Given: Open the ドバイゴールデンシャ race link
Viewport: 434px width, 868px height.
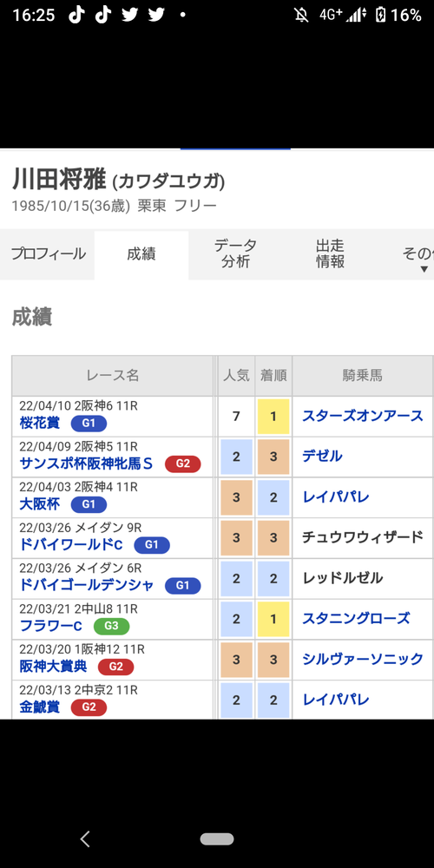Looking at the screenshot, I should [x=86, y=585].
